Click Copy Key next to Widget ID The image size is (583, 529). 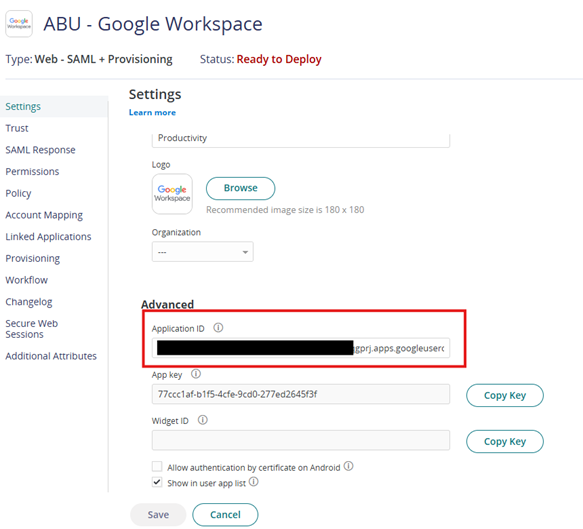pyautogui.click(x=505, y=441)
